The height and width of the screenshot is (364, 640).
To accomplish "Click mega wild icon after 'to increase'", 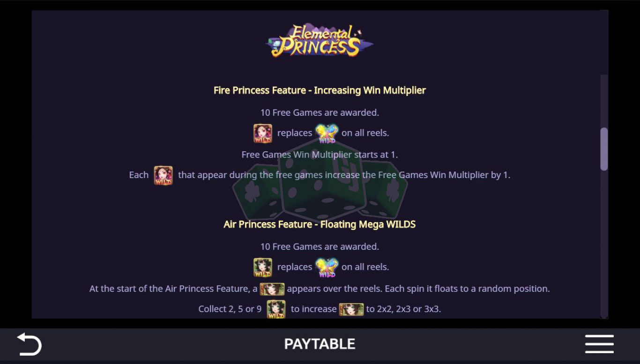I will [x=351, y=309].
